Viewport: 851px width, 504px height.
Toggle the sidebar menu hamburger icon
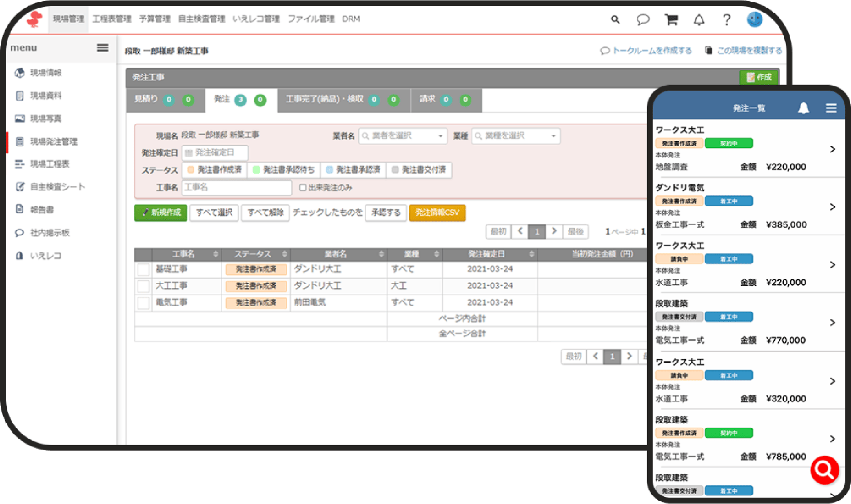[x=103, y=48]
